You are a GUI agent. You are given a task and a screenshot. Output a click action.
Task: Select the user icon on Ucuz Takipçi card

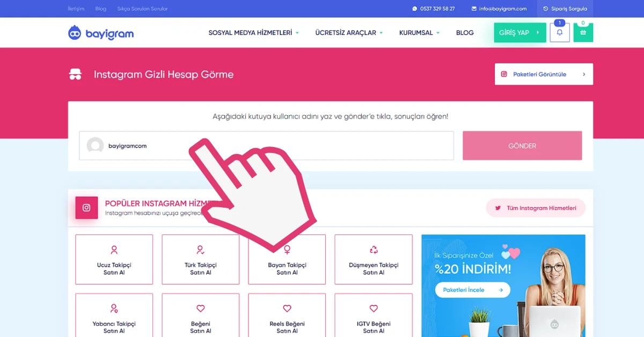pyautogui.click(x=114, y=250)
